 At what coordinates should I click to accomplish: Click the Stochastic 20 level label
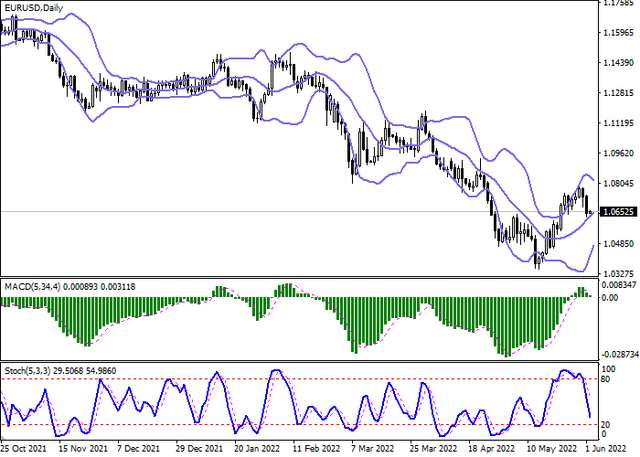(607, 425)
